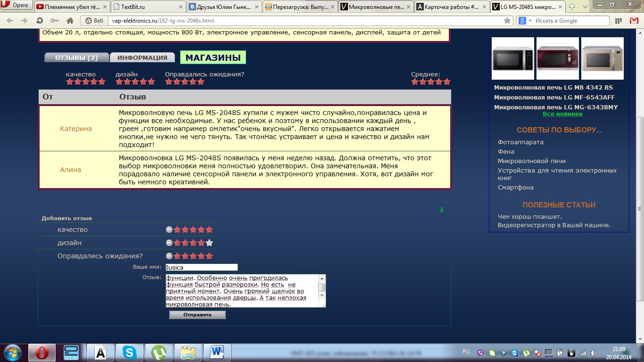Open Микроволновая печь LG MG-6343BMY link
The width and height of the screenshot is (644, 362).
pos(556,107)
